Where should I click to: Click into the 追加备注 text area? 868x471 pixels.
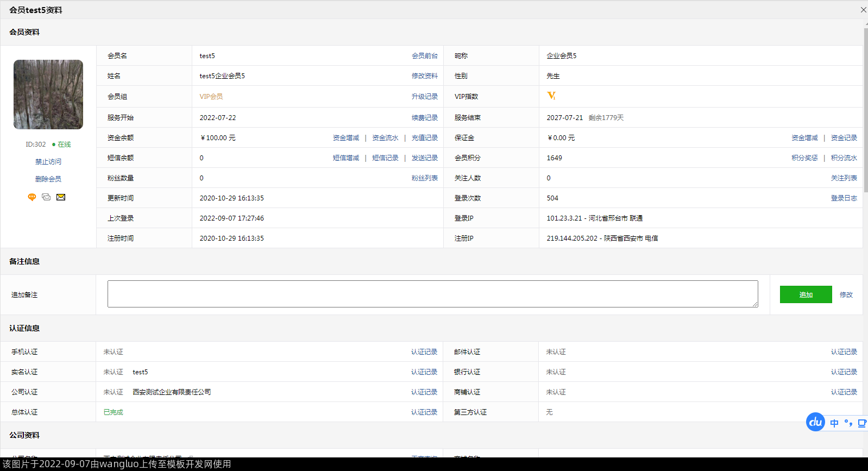pos(432,294)
